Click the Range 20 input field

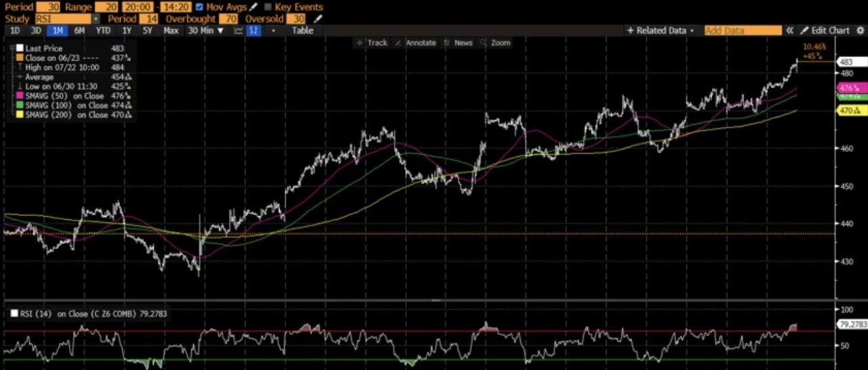[106, 7]
